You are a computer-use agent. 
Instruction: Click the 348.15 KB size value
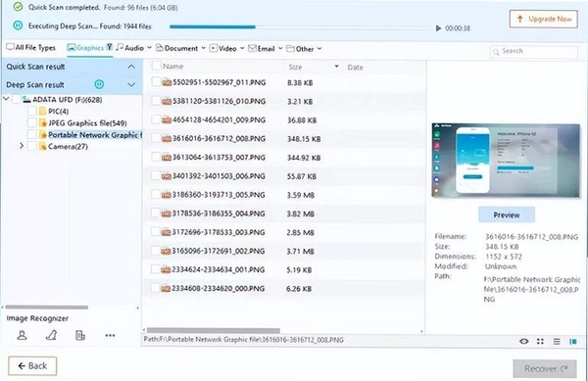(x=304, y=139)
